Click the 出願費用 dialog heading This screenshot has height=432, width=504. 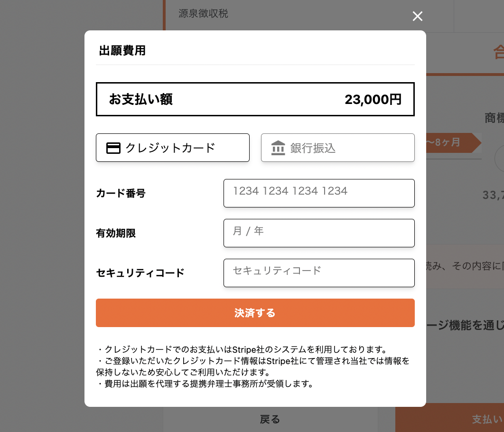pos(122,51)
